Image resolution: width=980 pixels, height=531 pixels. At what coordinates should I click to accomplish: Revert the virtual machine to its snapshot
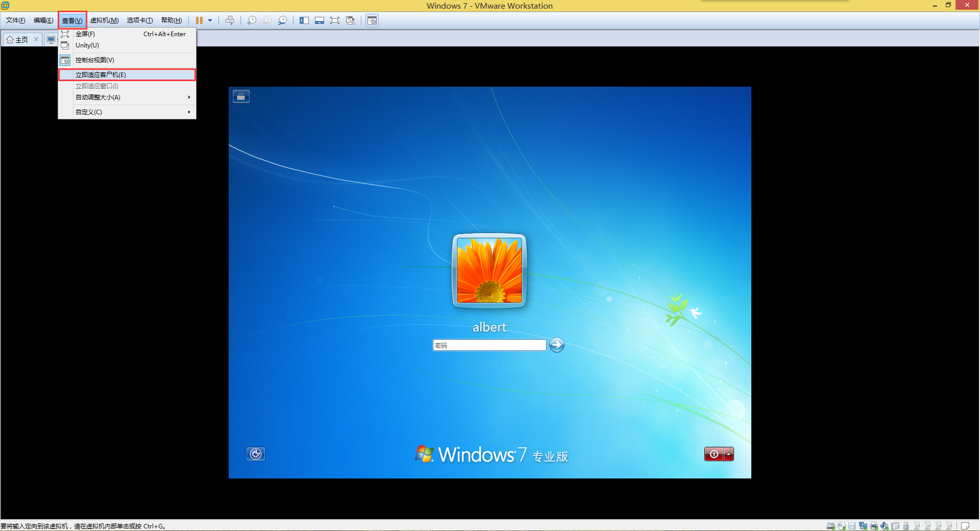(267, 20)
